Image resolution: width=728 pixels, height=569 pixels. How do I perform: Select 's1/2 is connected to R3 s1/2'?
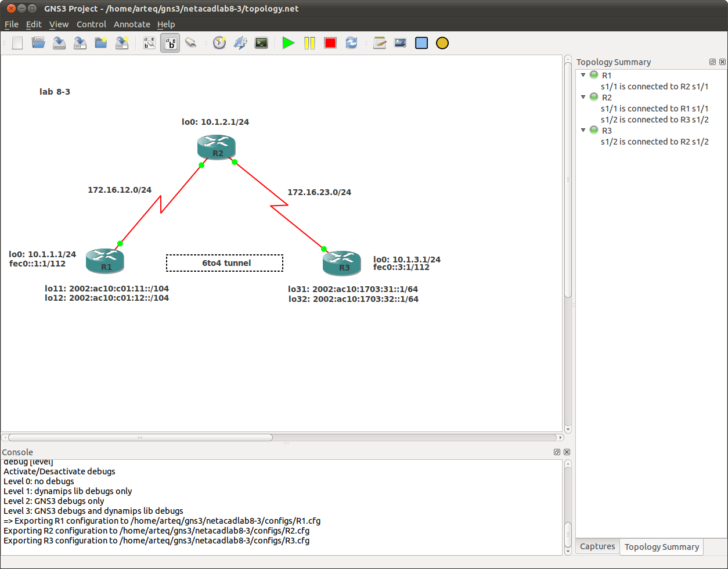pyautogui.click(x=655, y=120)
